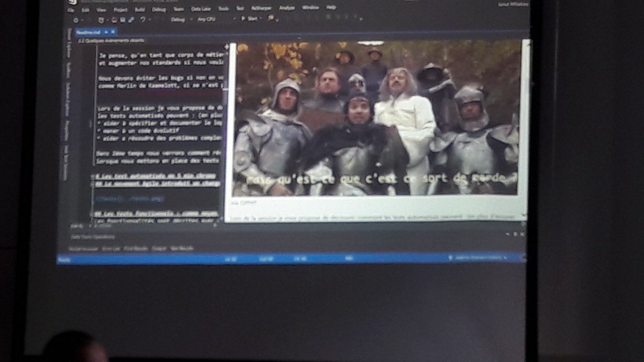
Task: Click the Undo toolbar icon
Action: pos(143,19)
